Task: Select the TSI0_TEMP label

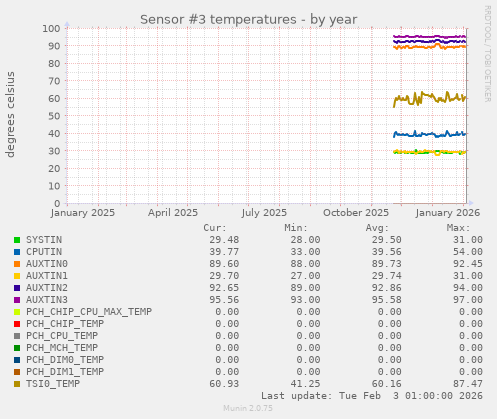Action: point(53,384)
